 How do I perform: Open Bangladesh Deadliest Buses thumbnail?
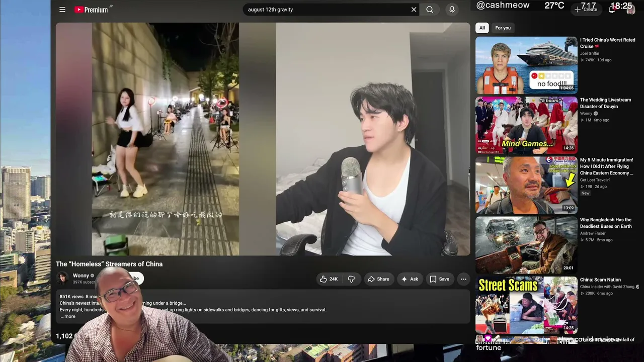pyautogui.click(x=526, y=245)
